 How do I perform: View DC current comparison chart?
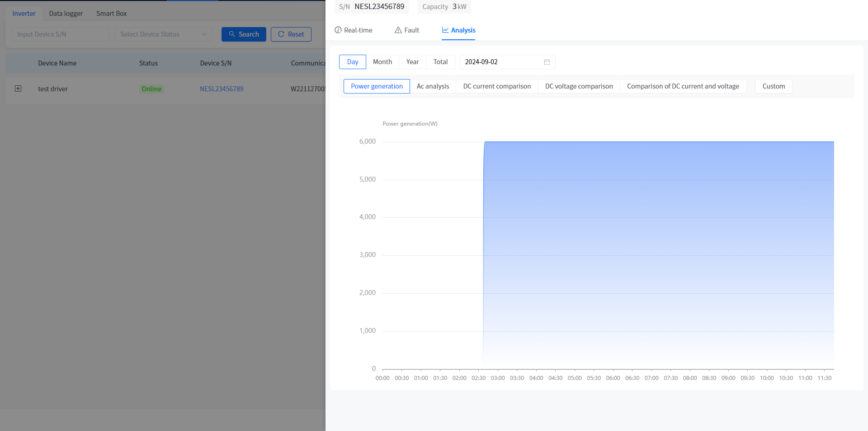pos(497,86)
